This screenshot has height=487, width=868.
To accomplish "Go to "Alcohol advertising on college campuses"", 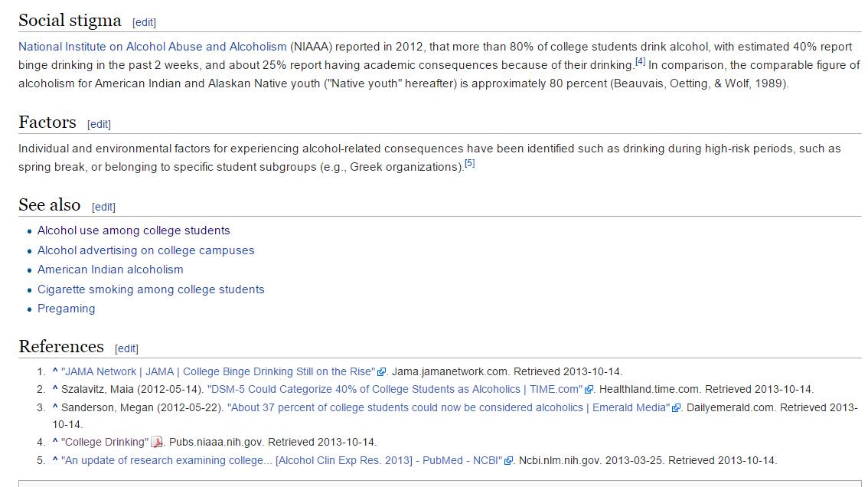I will pyautogui.click(x=145, y=250).
